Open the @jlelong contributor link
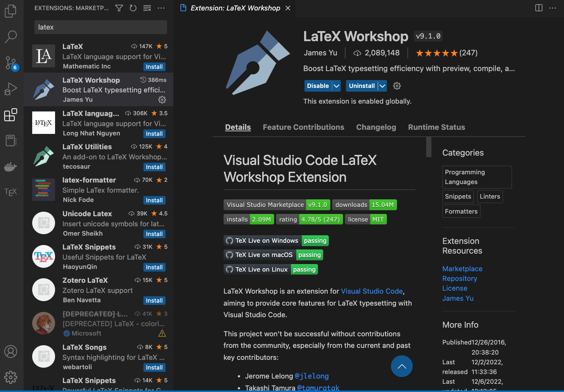Viewport: 564px width, 392px height. tap(312, 376)
